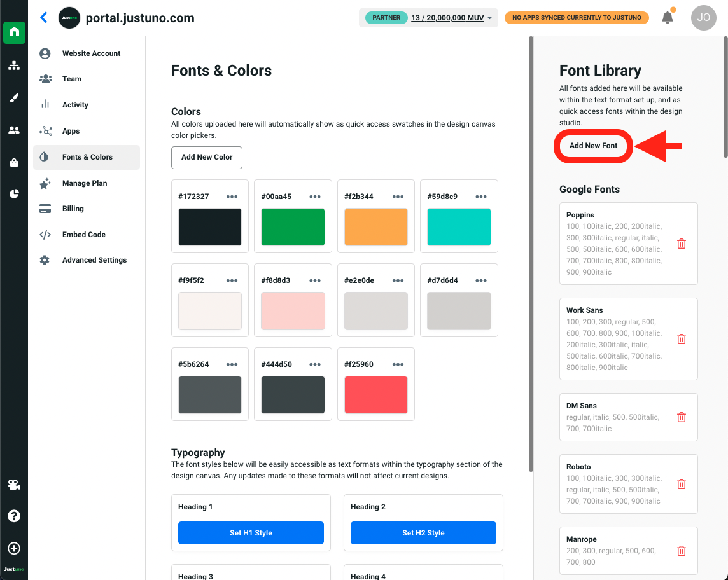Navigate to Embed Code settings
Viewport: 728px width, 580px height.
point(83,235)
